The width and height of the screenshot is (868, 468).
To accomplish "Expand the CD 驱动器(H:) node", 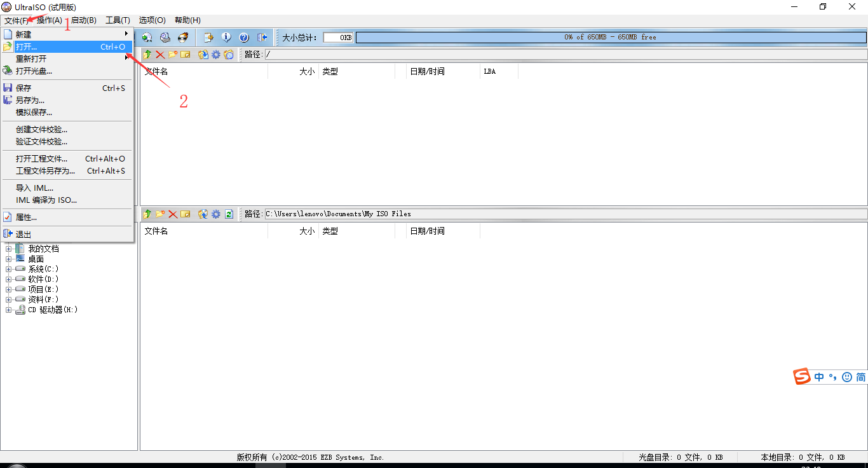I will (x=9, y=310).
